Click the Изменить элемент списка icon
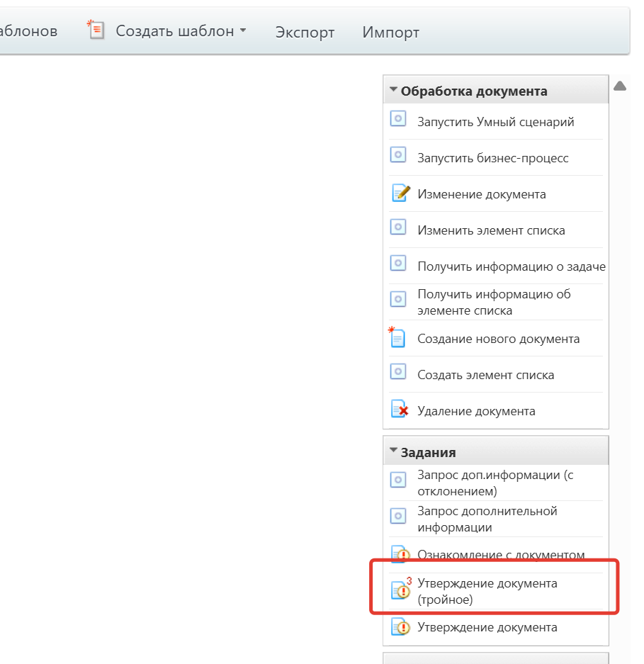 tap(398, 227)
